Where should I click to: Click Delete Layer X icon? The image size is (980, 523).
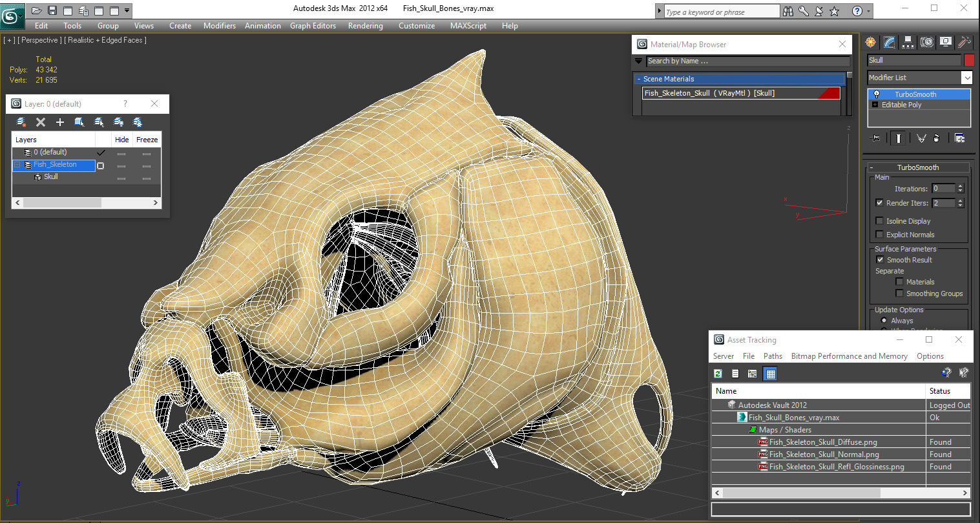[x=41, y=122]
